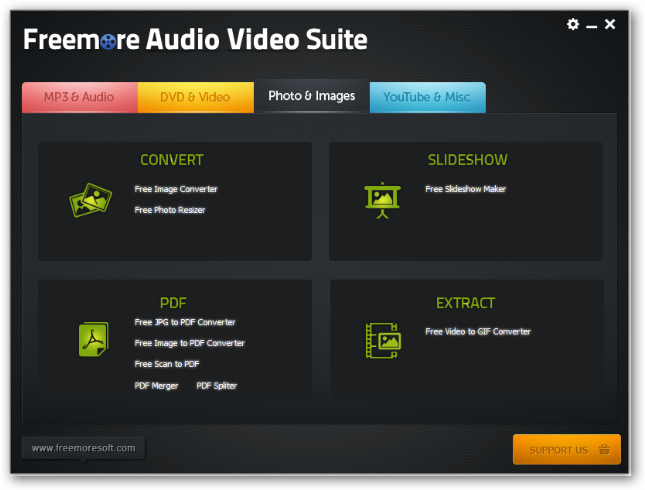
Task: Click the EXTRACT section heading
Action: (465, 303)
